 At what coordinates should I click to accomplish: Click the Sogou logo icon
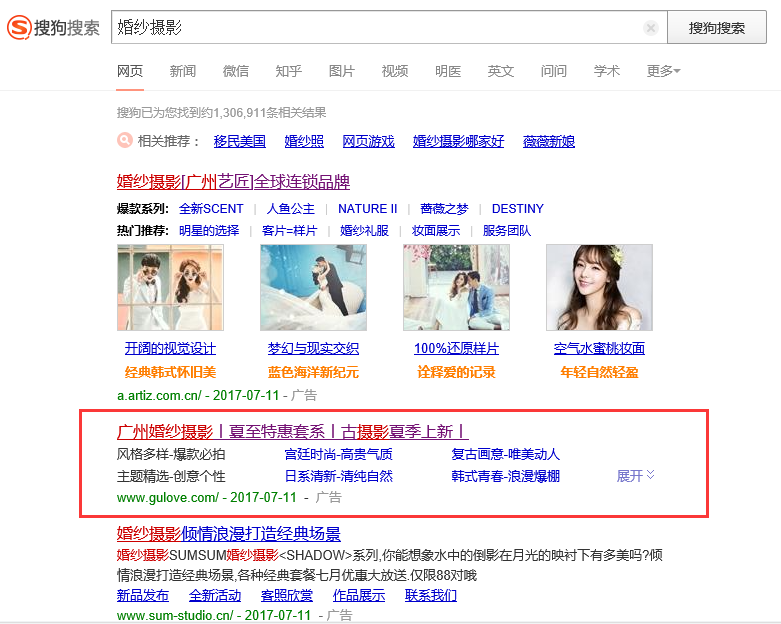point(20,28)
